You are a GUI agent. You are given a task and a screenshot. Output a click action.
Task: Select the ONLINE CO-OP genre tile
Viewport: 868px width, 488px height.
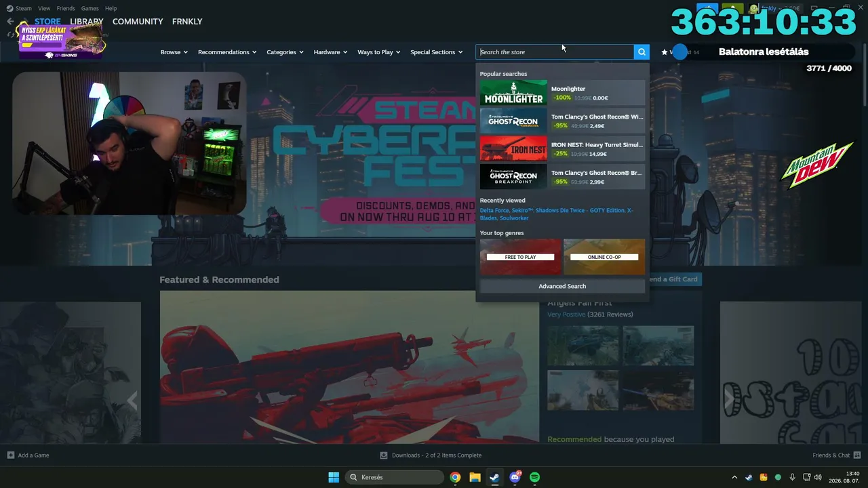click(604, 257)
